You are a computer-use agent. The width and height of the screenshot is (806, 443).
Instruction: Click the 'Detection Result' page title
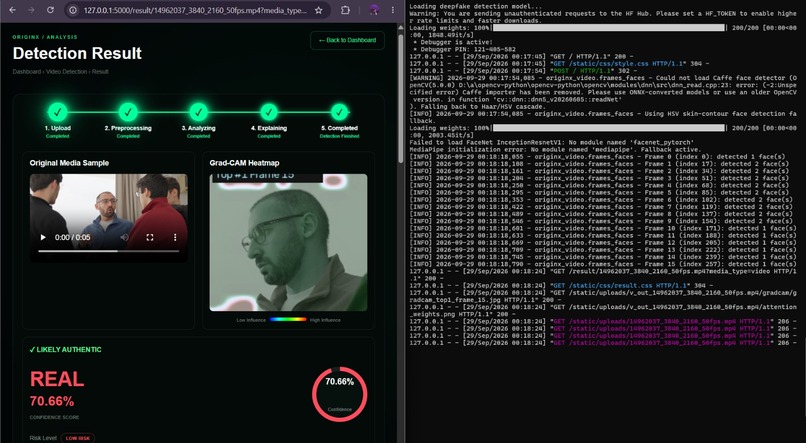click(77, 53)
